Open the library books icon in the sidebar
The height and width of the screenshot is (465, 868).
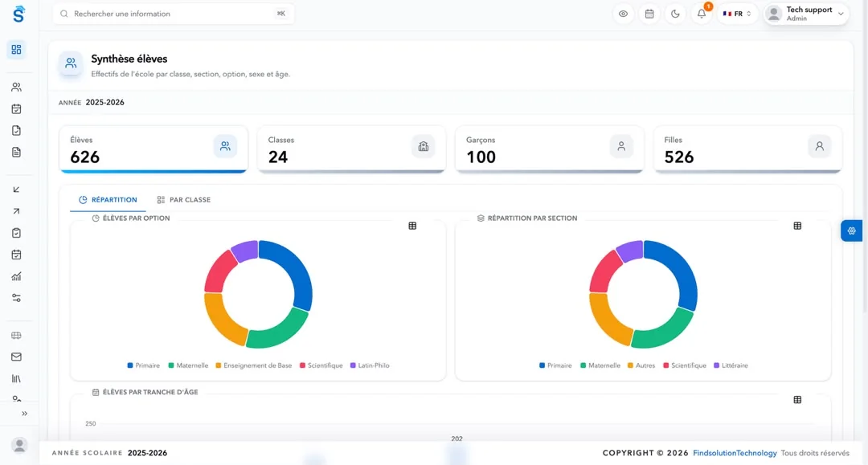tap(16, 379)
